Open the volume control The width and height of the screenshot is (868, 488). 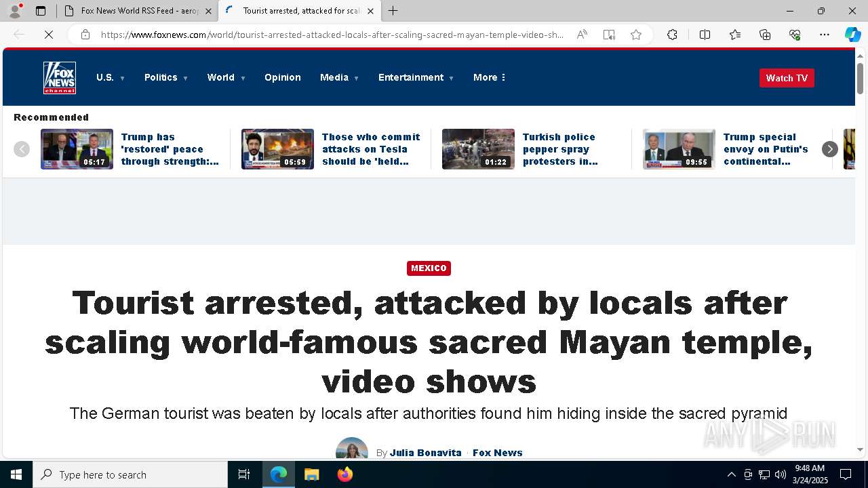point(781,474)
